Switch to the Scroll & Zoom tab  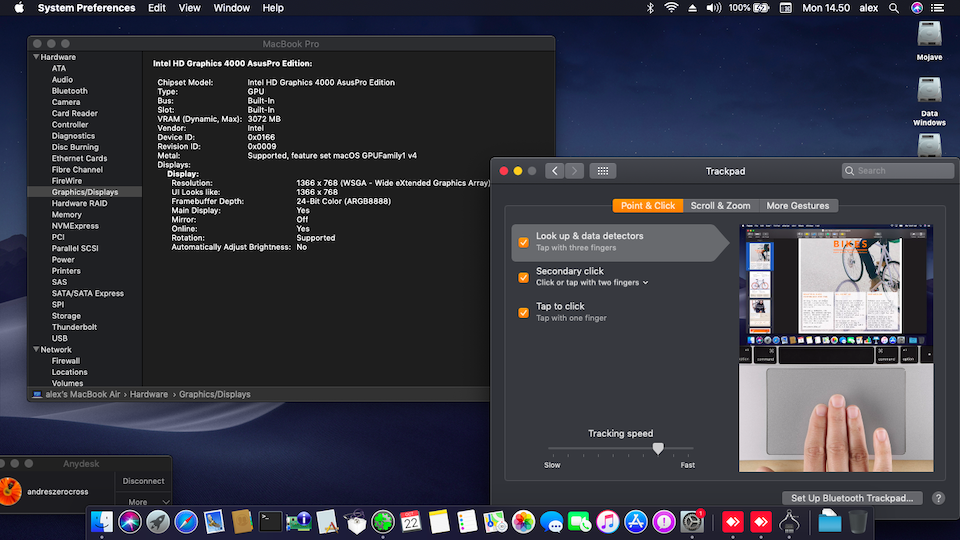[x=720, y=206]
